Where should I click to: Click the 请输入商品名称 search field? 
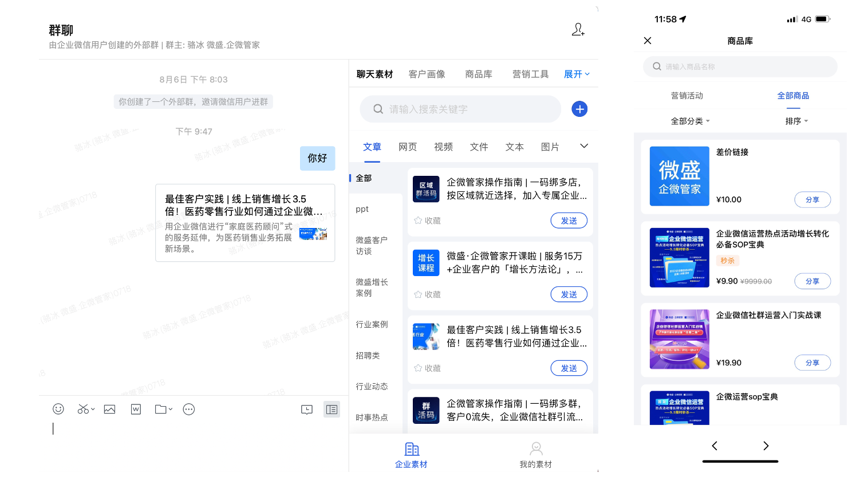(740, 66)
